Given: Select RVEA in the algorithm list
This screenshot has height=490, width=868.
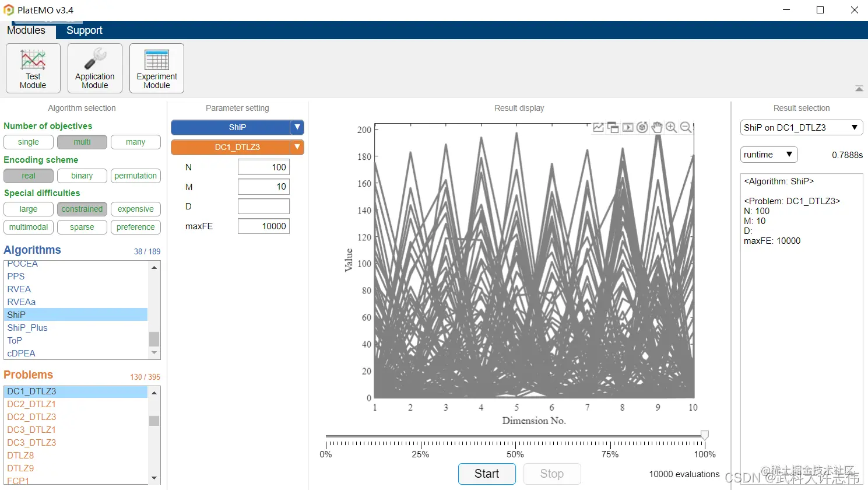Looking at the screenshot, I should point(76,289).
